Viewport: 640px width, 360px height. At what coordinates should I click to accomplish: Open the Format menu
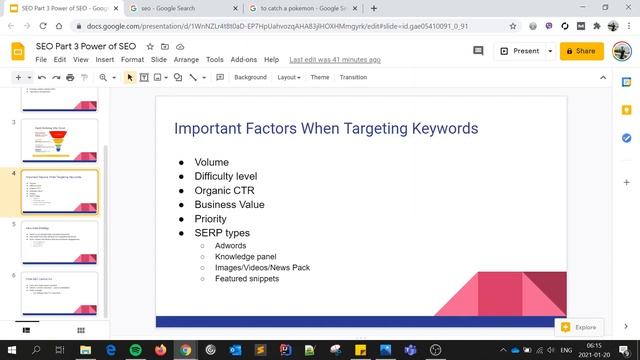pyautogui.click(x=132, y=60)
